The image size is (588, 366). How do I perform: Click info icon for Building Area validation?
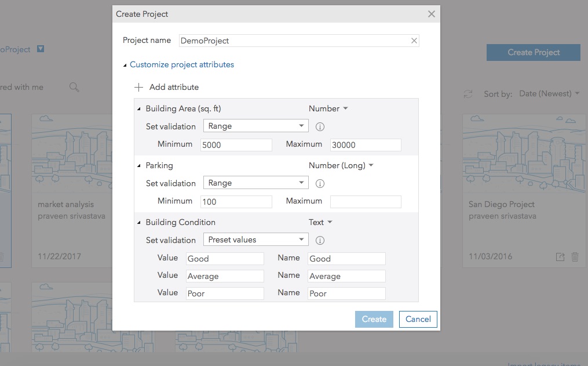(320, 126)
